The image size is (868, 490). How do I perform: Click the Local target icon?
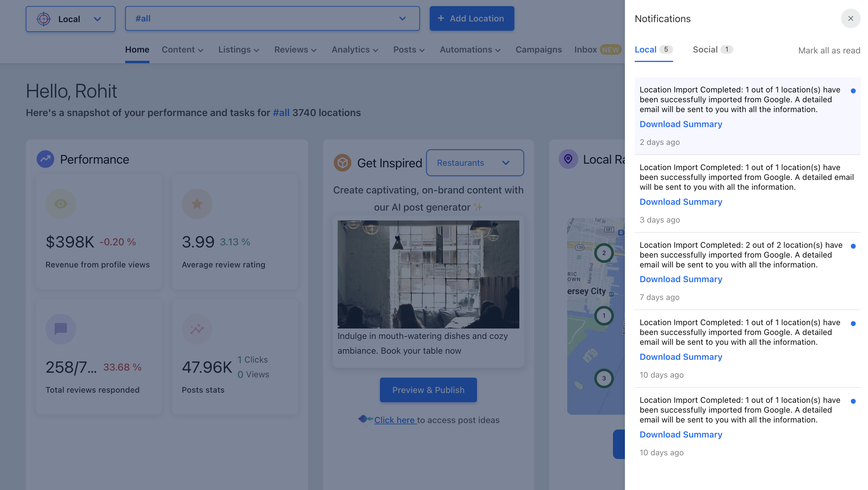[44, 19]
